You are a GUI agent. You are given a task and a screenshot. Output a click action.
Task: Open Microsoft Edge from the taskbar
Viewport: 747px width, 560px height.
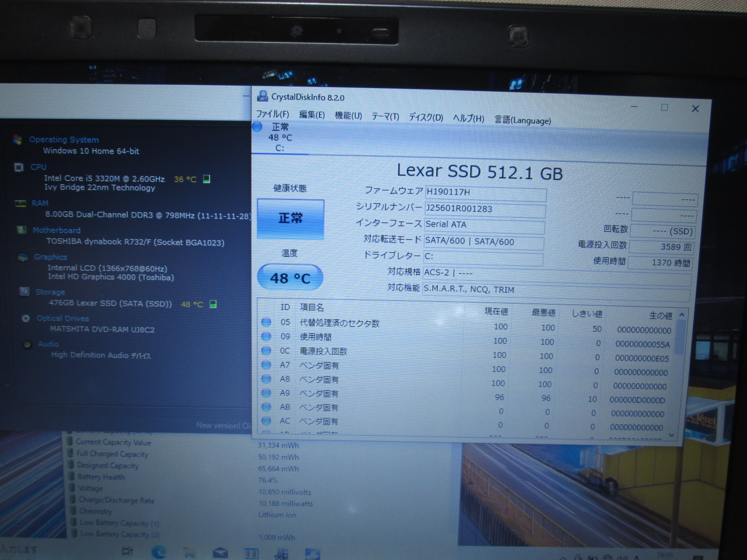tap(159, 552)
